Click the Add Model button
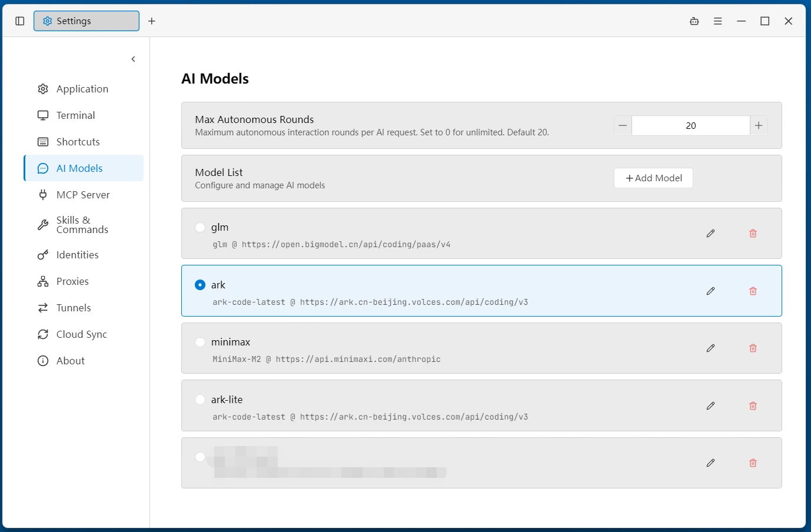 coord(653,178)
